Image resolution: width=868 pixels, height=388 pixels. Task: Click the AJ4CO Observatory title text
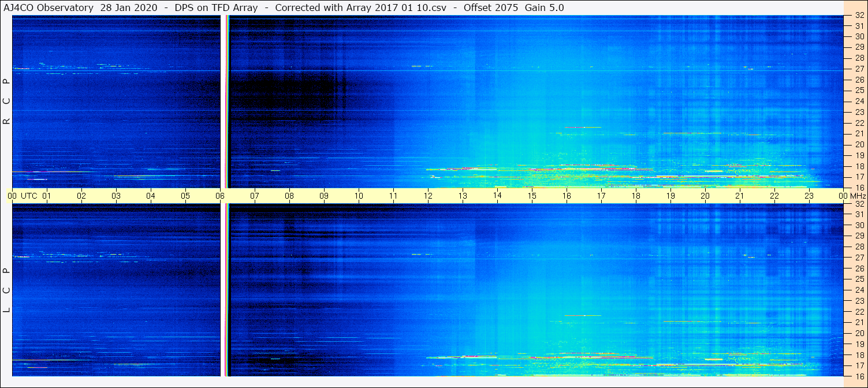tap(49, 8)
